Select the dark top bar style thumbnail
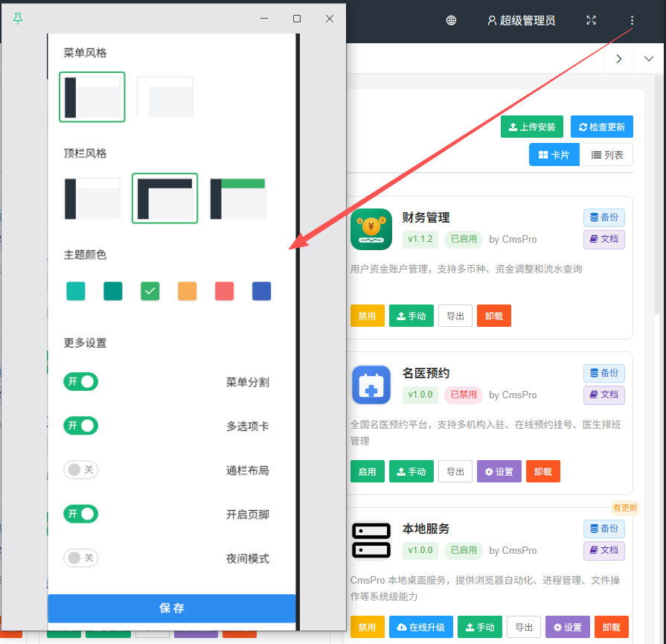666x644 pixels. [x=164, y=198]
